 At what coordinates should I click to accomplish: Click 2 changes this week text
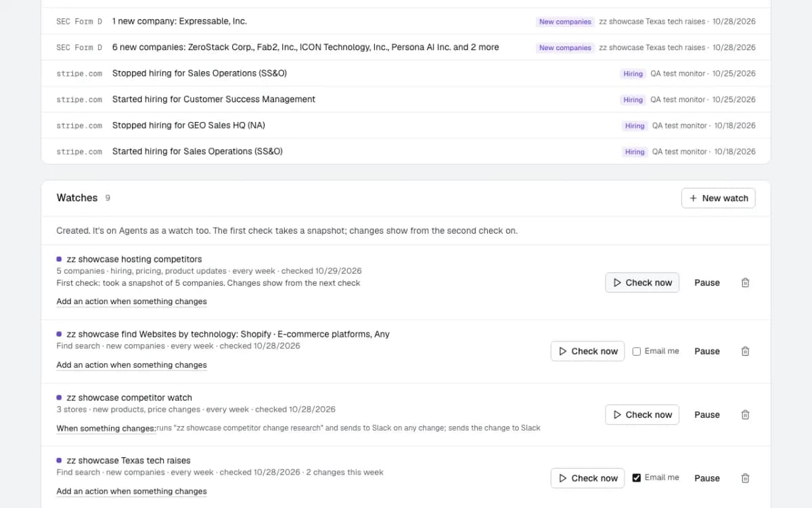click(344, 472)
